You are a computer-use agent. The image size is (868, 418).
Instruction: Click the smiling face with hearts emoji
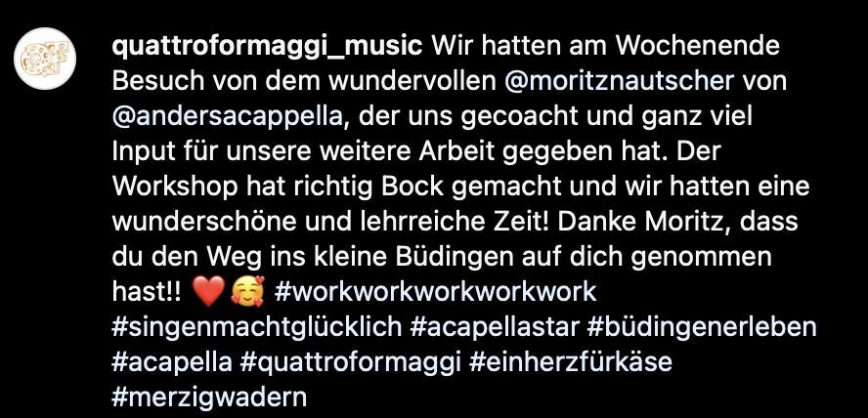tap(248, 292)
